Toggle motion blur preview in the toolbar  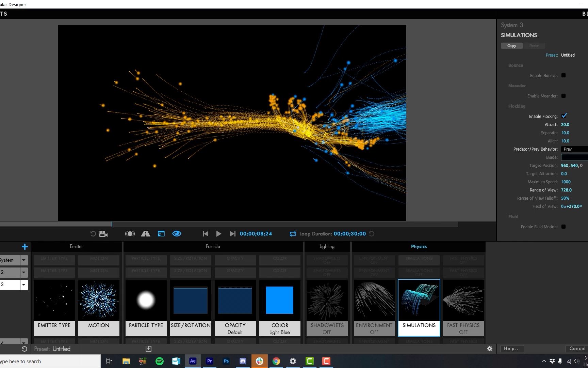pos(130,234)
